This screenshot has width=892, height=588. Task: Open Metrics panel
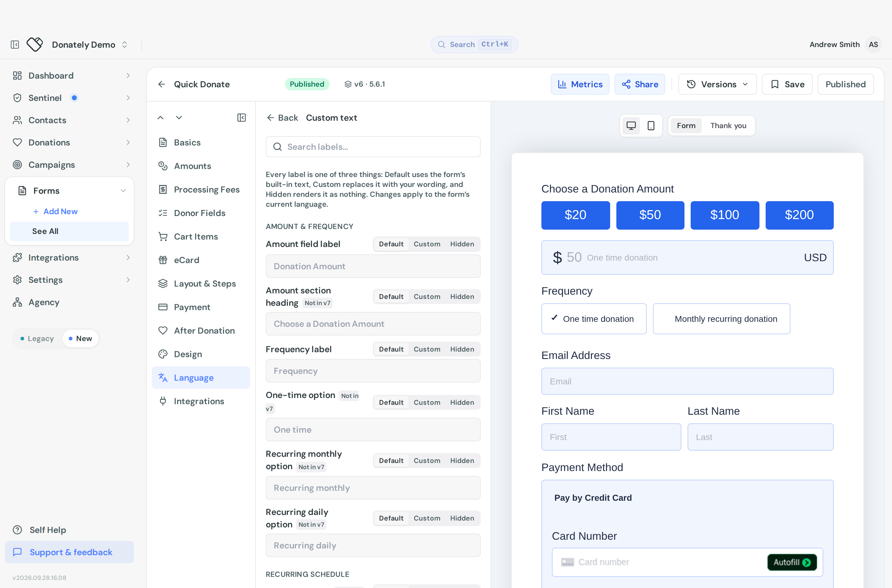coord(580,84)
